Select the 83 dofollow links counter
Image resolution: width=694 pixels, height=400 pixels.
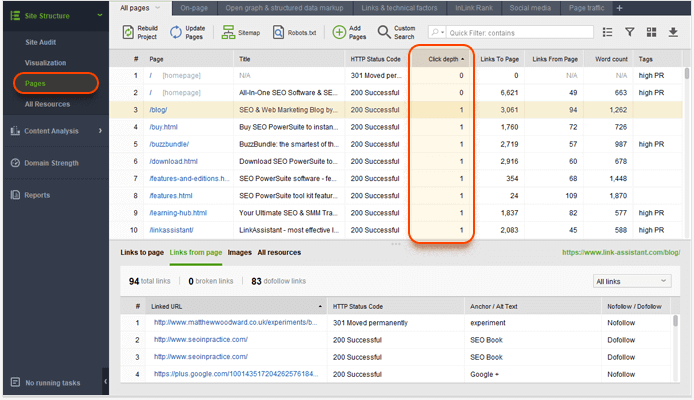278,281
